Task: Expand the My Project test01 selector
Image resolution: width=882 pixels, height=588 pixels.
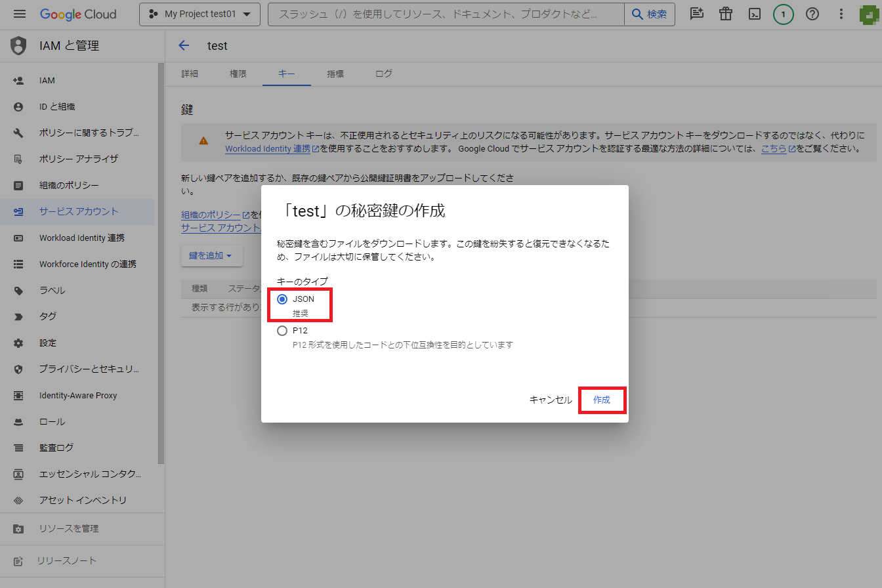Action: [199, 14]
